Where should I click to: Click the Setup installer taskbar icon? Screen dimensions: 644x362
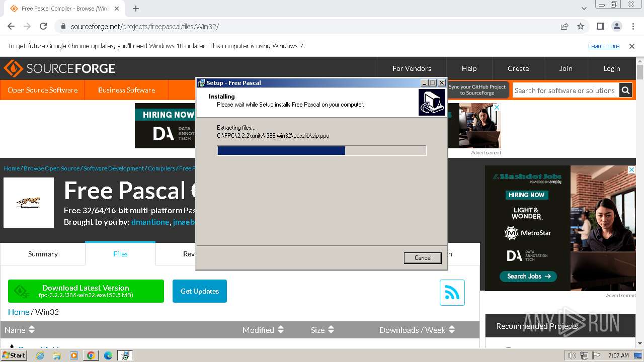[125, 355]
